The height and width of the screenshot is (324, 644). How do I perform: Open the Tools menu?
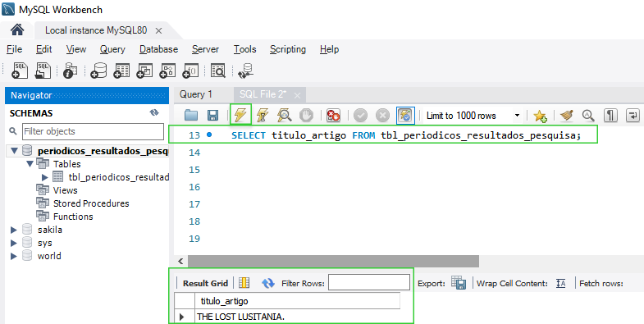(x=244, y=49)
